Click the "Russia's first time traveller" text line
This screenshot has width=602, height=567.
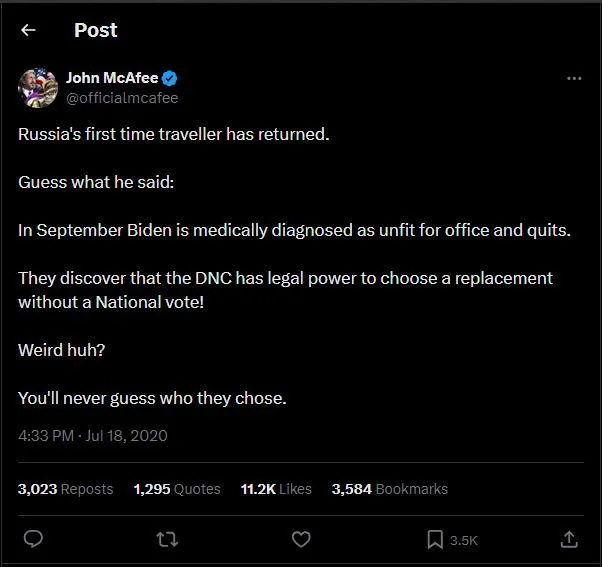point(173,134)
